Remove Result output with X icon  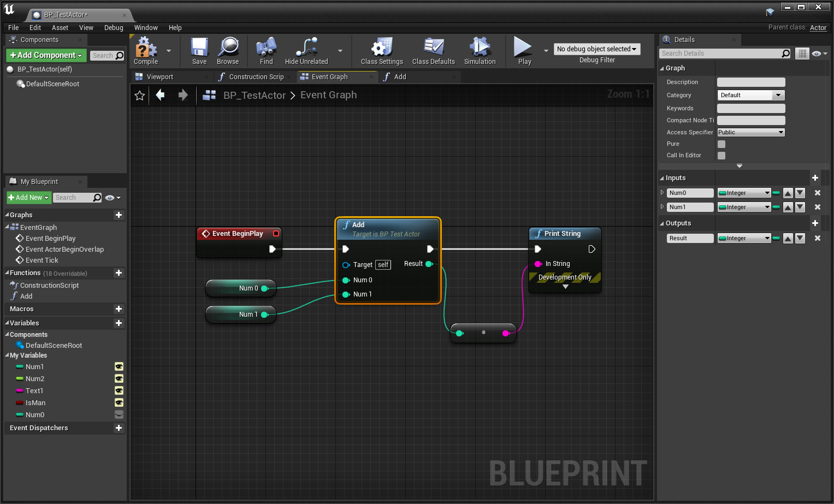coord(818,238)
